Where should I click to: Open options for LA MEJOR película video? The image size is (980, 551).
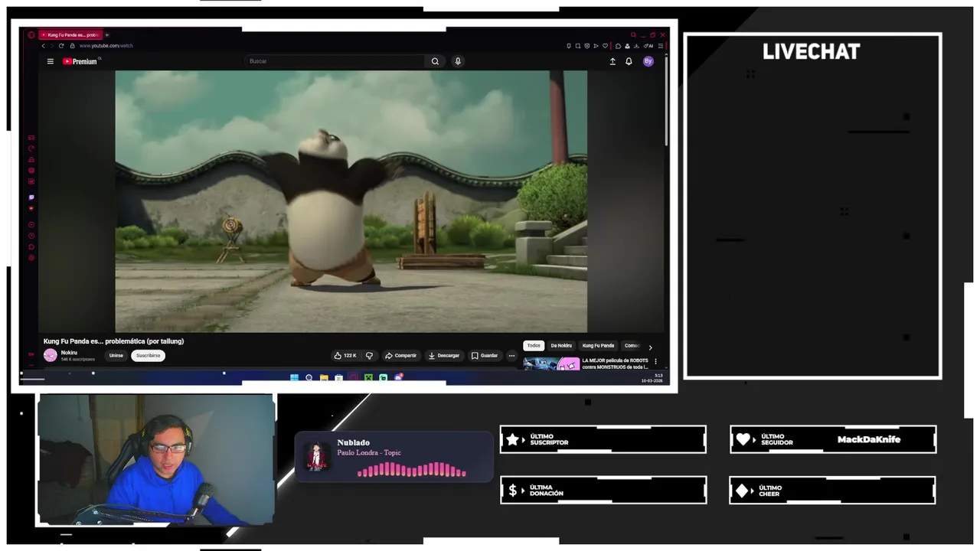[655, 361]
